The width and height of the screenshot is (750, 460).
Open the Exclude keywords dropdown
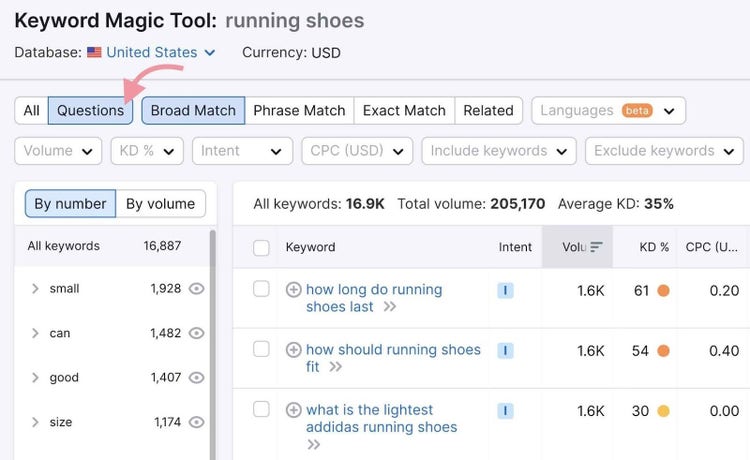tap(664, 151)
